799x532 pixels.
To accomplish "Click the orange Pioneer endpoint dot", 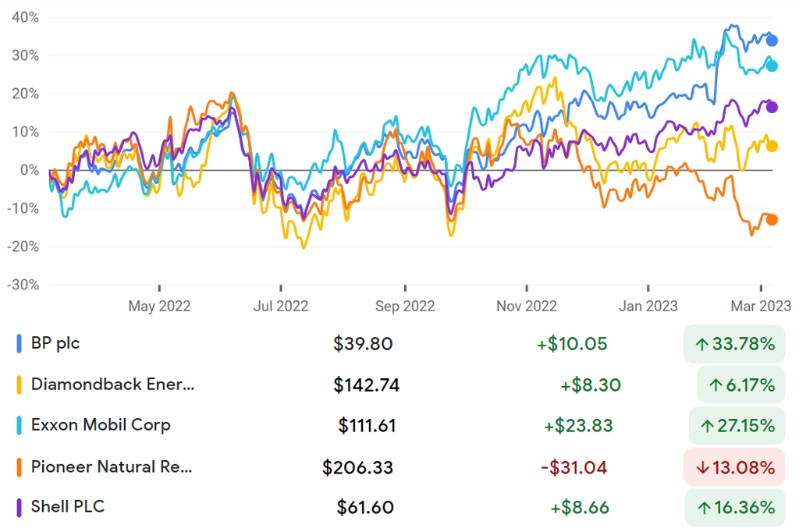I will (x=772, y=220).
